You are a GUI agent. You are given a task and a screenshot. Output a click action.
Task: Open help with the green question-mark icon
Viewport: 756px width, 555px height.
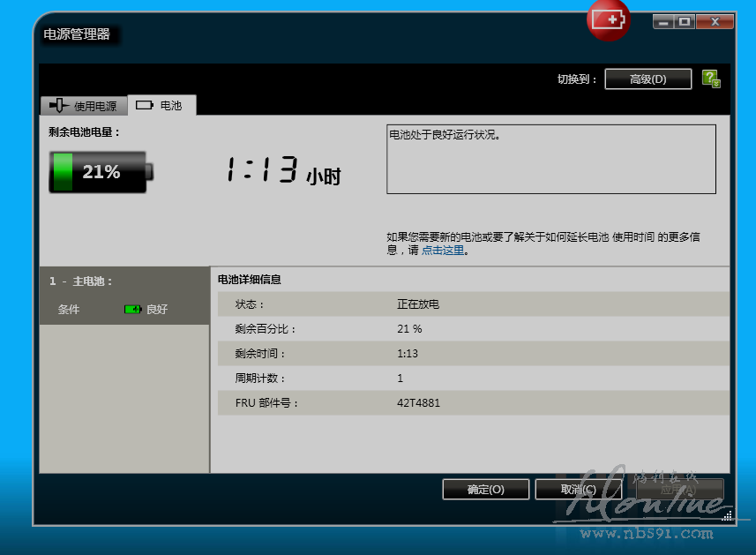click(710, 79)
